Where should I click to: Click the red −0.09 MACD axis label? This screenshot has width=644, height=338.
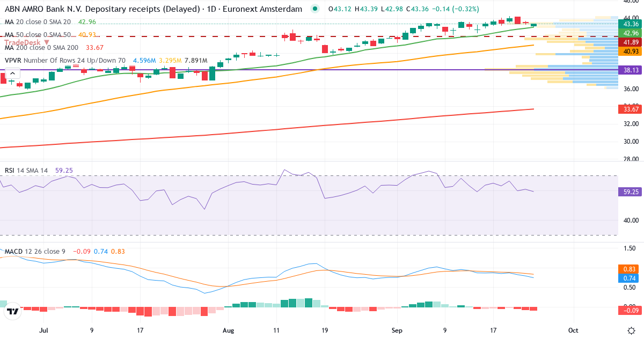tap(631, 310)
